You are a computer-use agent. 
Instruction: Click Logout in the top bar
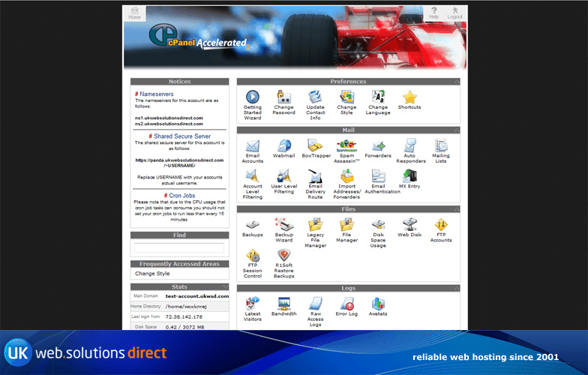click(x=454, y=13)
